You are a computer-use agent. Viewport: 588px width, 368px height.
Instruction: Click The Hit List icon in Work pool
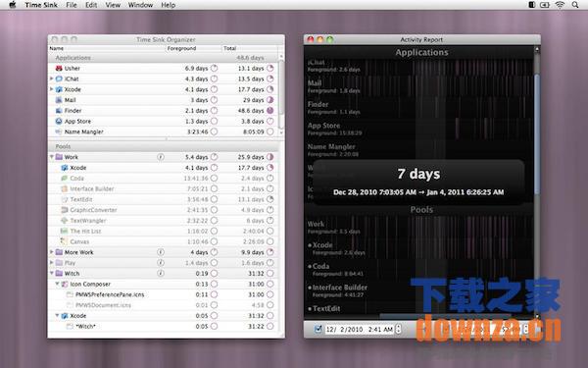click(65, 231)
